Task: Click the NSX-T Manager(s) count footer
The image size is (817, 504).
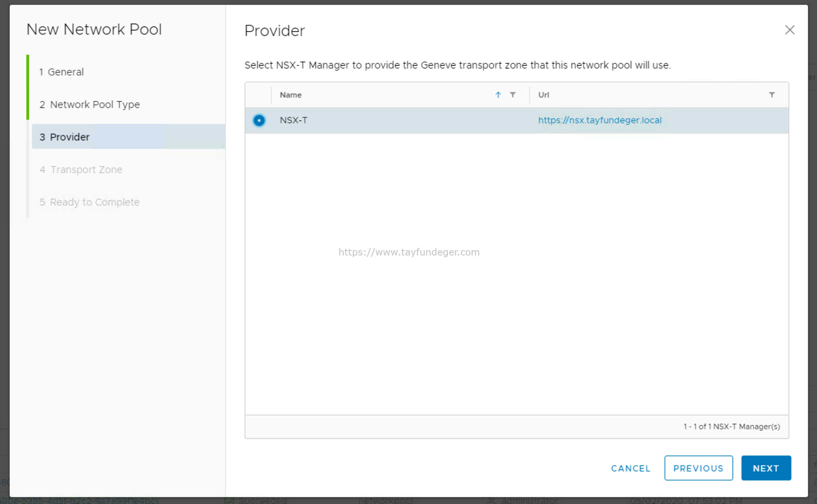Action: [x=731, y=426]
